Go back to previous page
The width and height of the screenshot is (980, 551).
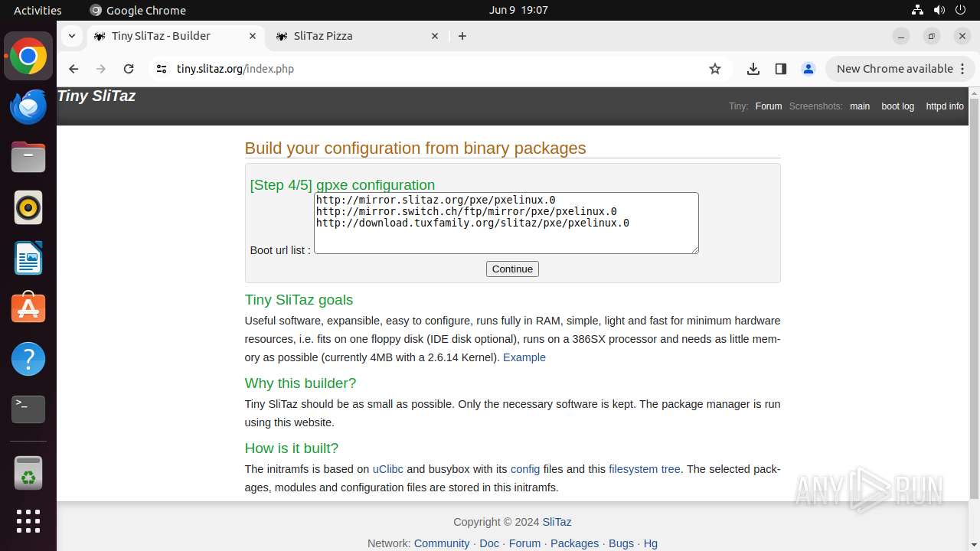(73, 69)
